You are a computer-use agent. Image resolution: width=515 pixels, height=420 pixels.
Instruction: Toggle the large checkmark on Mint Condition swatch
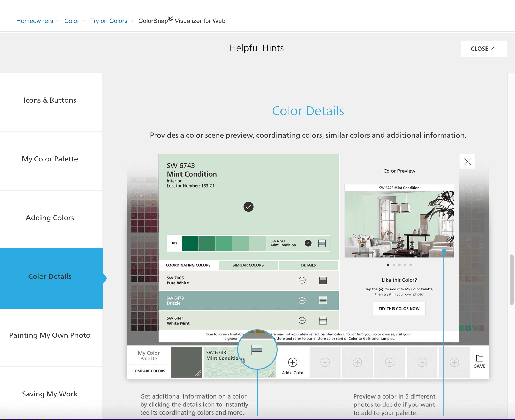[248, 207]
